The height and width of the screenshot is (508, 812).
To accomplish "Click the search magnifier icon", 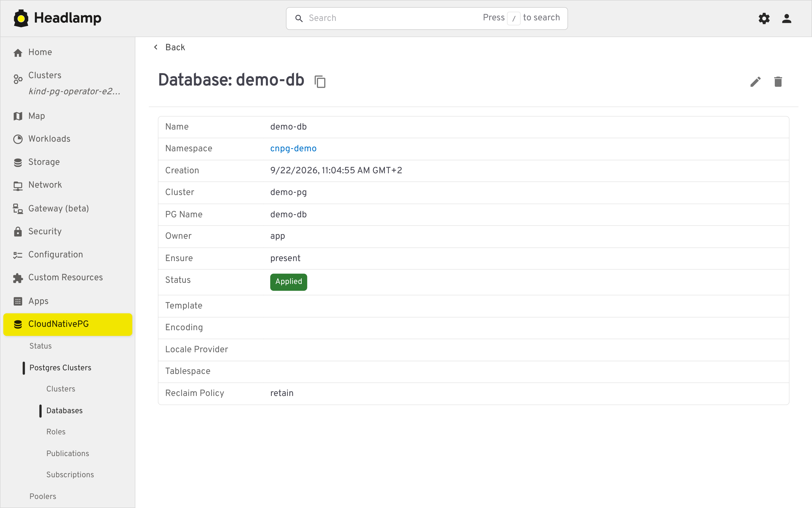I will click(x=299, y=18).
